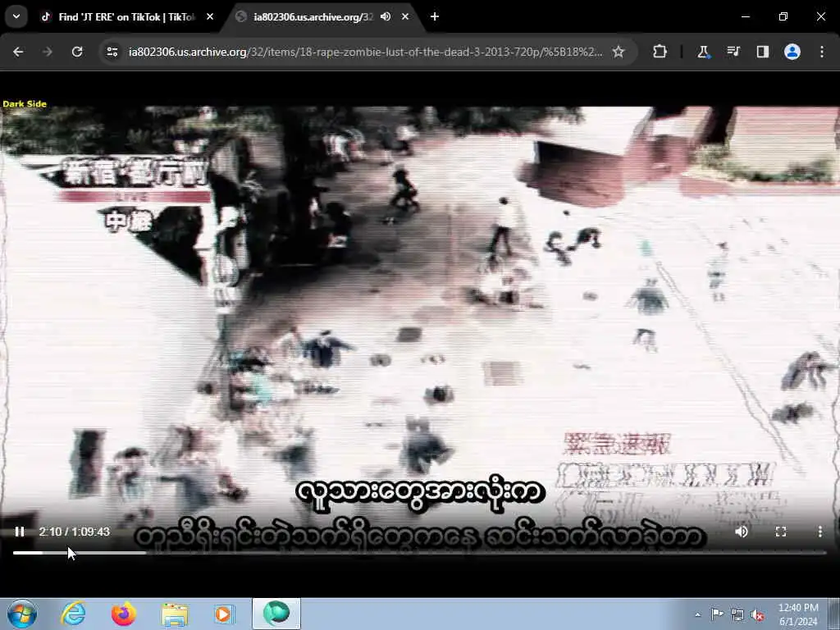The height and width of the screenshot is (630, 840).
Task: Reload the current page
Action: tap(77, 52)
